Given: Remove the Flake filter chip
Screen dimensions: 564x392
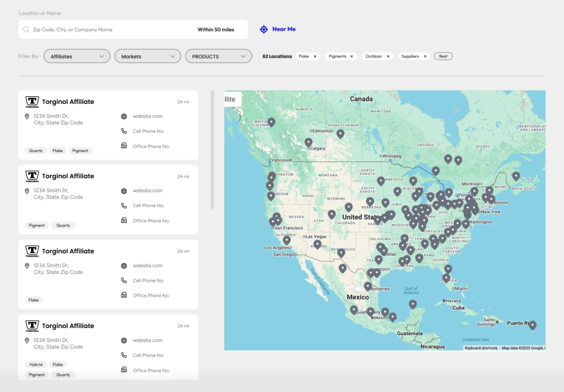Looking at the screenshot, I should [315, 56].
